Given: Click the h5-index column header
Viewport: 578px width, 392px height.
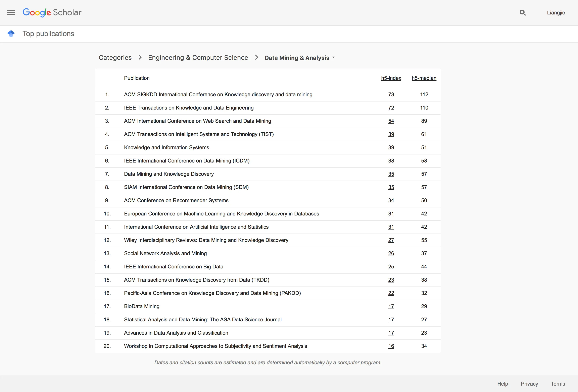Looking at the screenshot, I should tap(391, 78).
